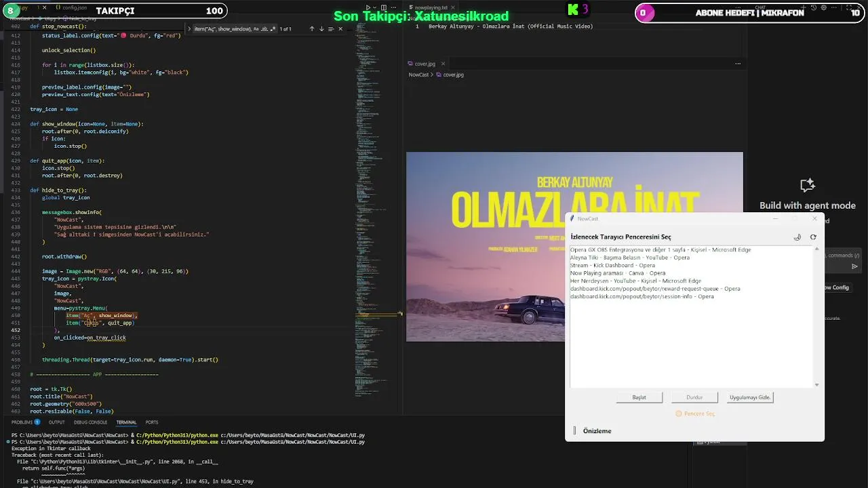Click the Split Editor icon
The width and height of the screenshot is (868, 488).
click(x=384, y=7)
